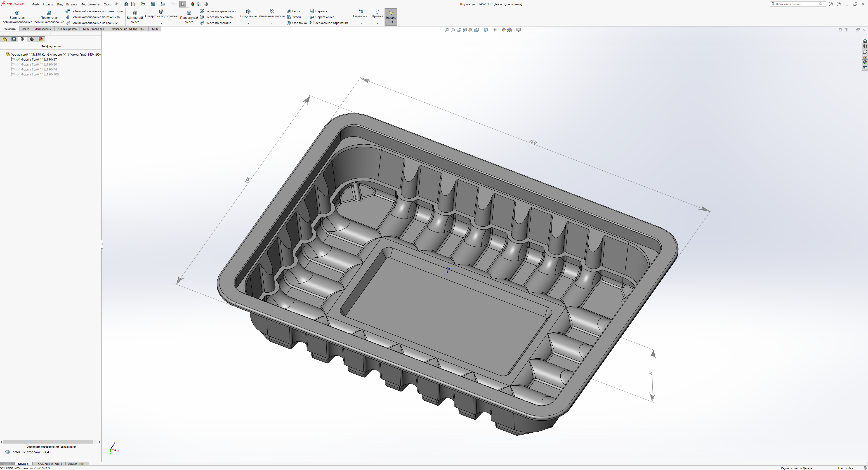
Task: Activate configuration Форма Гриб 145x190x100
Action: 40,75
